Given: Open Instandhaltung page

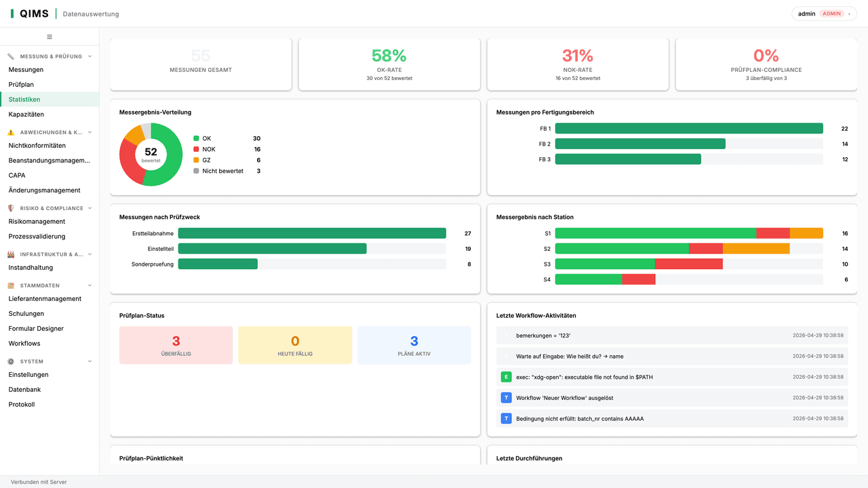Looking at the screenshot, I should (50, 268).
